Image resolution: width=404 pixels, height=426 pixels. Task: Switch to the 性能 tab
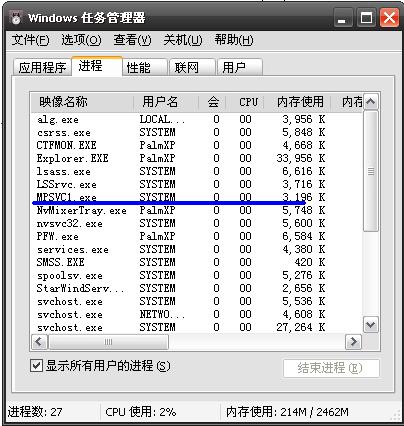point(145,68)
